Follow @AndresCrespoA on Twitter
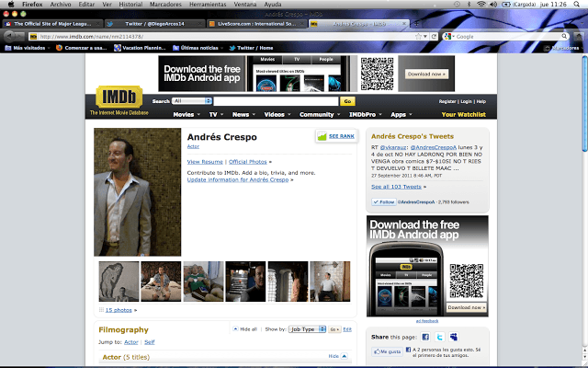This screenshot has width=588, height=368. click(x=384, y=202)
